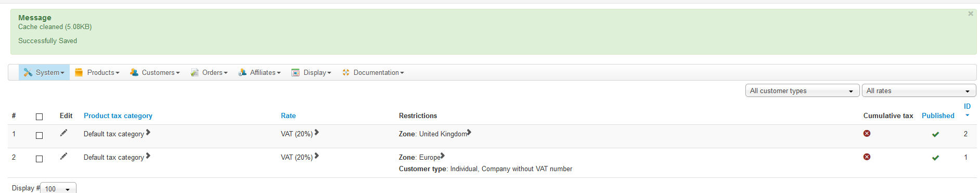
Task: Click arrow icon beside first VAT (20%) rate
Action: [x=316, y=133]
